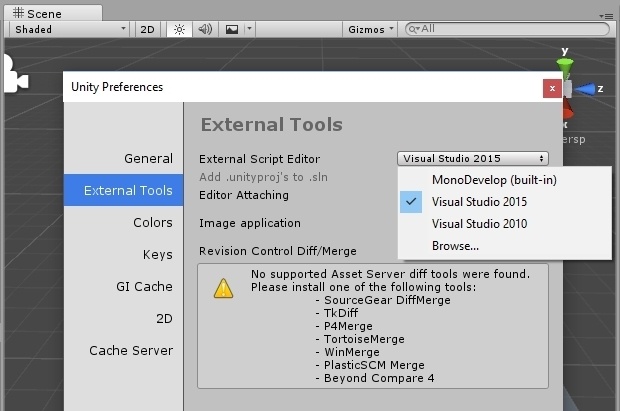The height and width of the screenshot is (411, 620).
Task: Click 'WinMerge' text in the tools list
Action: [x=352, y=352]
